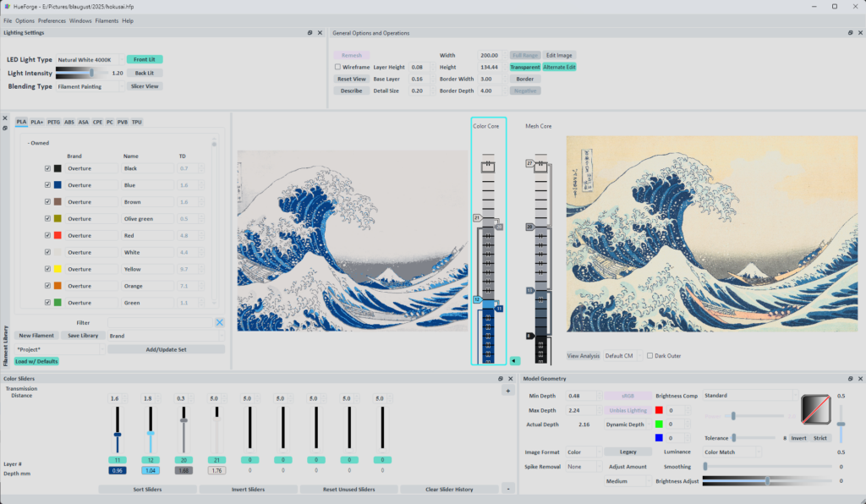This screenshot has height=504, width=866.
Task: Float the Color Sliders panel
Action: (x=501, y=379)
